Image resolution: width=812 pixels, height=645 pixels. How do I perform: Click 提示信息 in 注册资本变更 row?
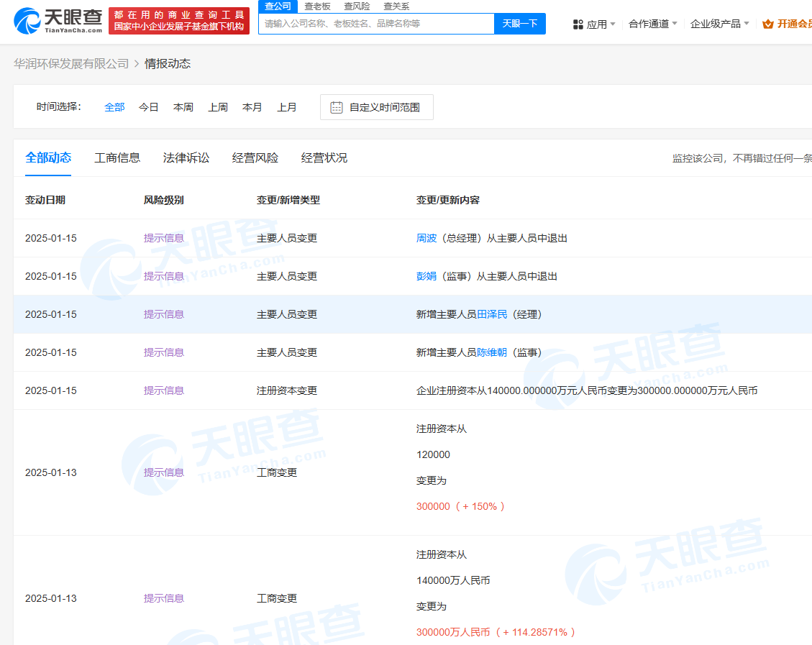point(164,390)
